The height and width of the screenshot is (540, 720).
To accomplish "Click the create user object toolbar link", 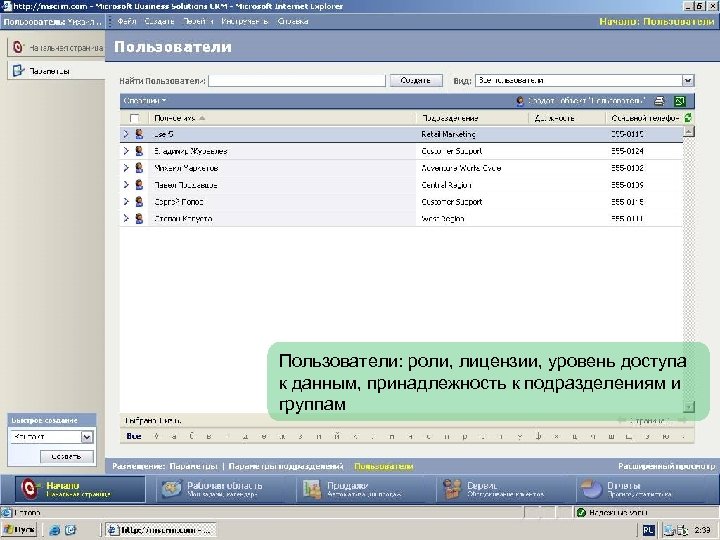I will coord(586,101).
